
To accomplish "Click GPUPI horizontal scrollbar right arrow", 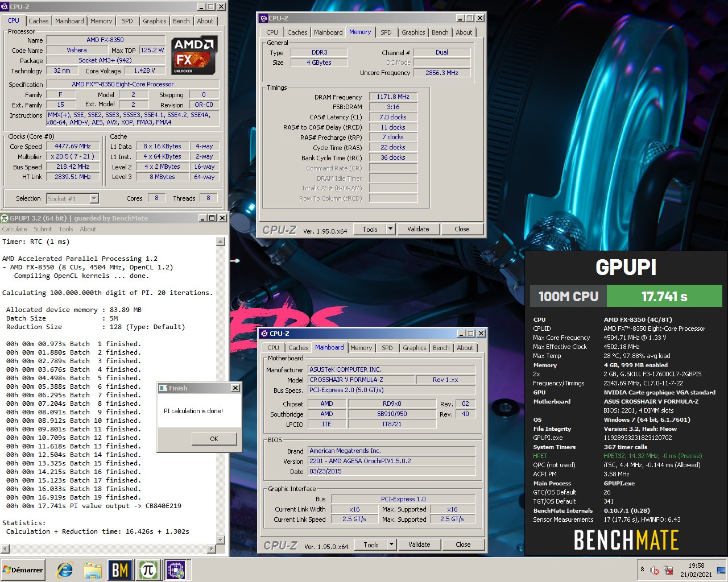I will pyautogui.click(x=212, y=549).
